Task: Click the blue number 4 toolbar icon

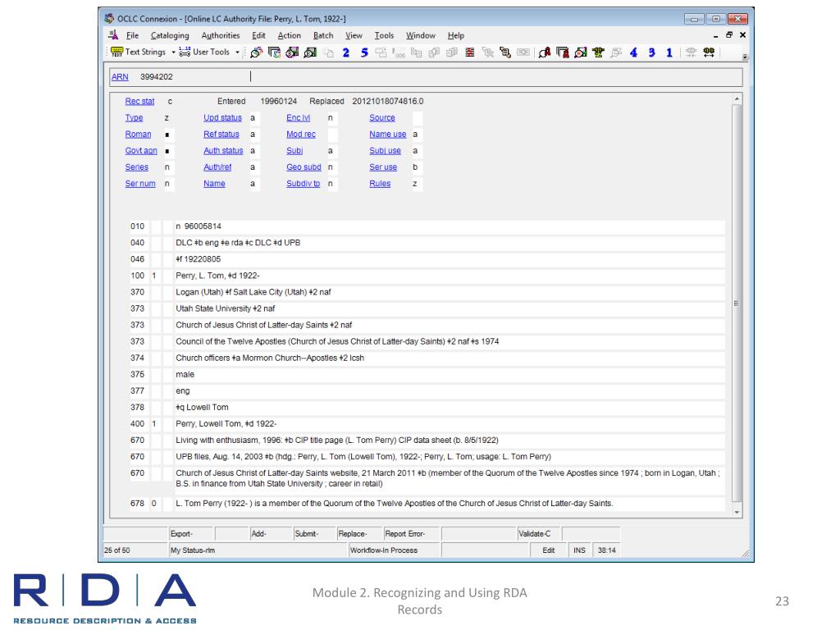Action: 634,52
